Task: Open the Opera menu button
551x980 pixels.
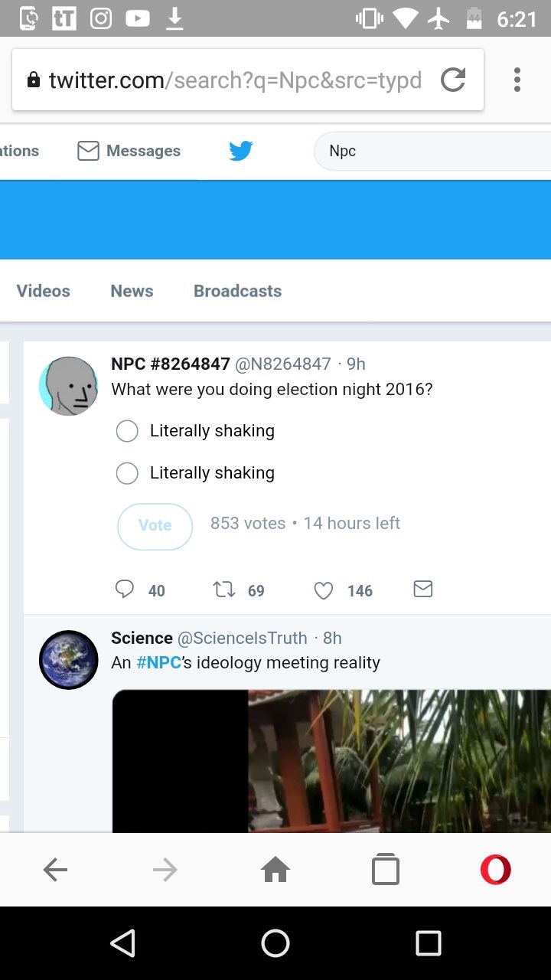Action: [x=495, y=870]
